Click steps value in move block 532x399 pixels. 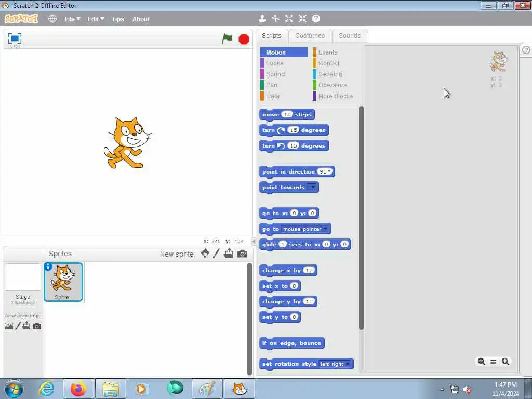pos(287,114)
